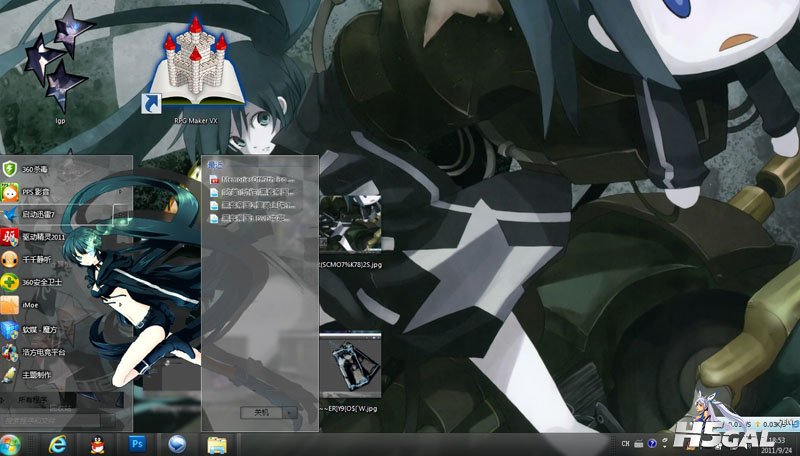Open QQ penguin icon on taskbar
800x456 pixels.
coord(97,445)
